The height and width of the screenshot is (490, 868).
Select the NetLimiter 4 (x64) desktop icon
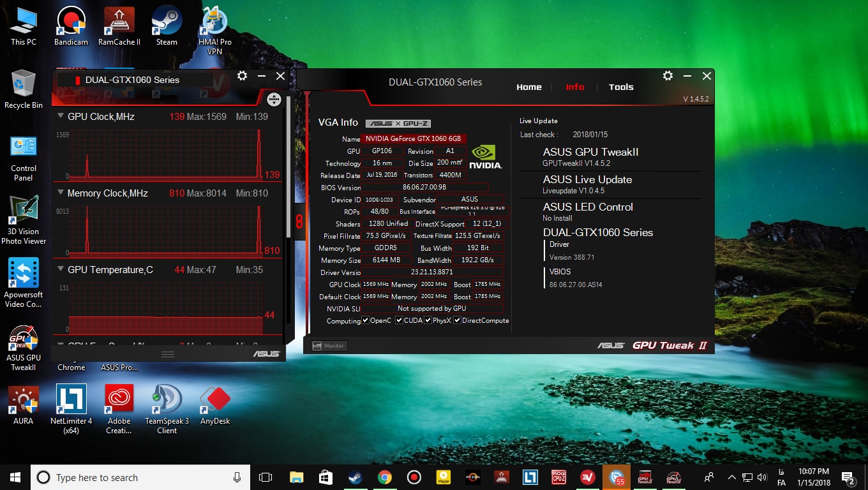tap(71, 409)
